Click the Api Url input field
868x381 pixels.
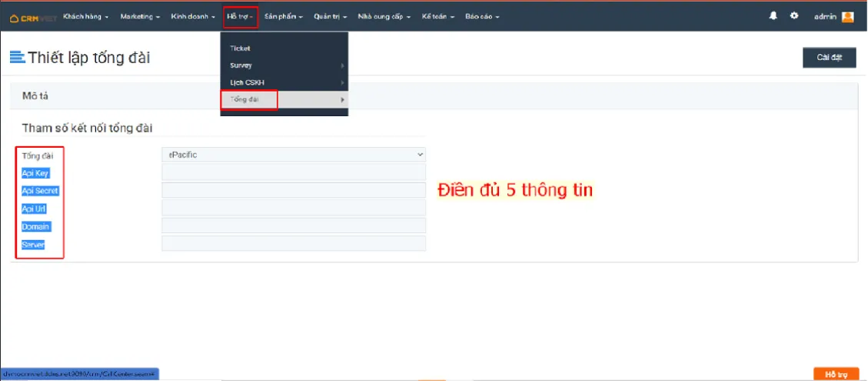294,208
